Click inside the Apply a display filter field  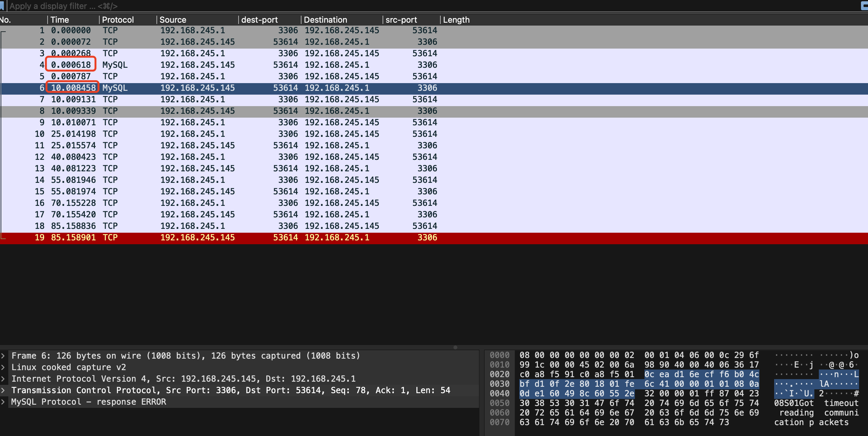pyautogui.click(x=135, y=6)
